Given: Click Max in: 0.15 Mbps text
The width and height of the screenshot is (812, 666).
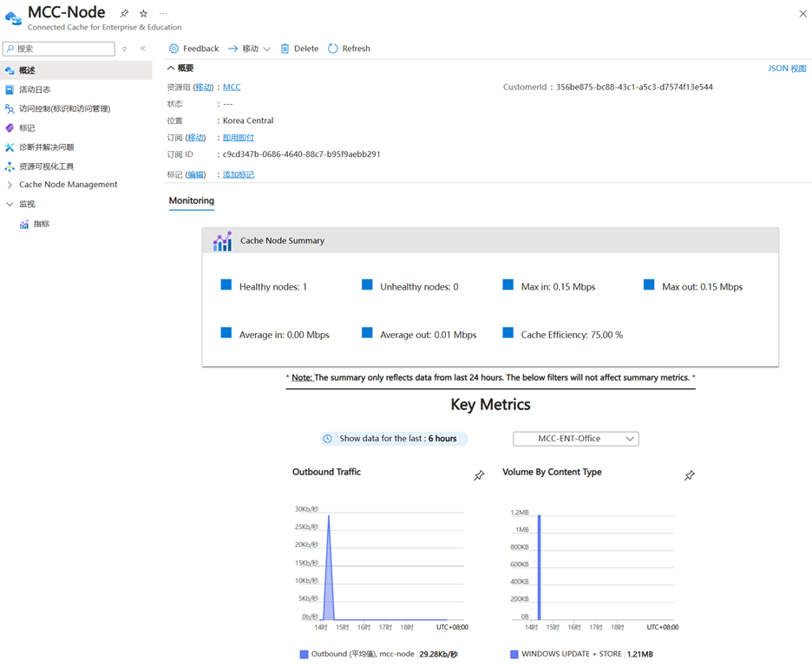Looking at the screenshot, I should coord(559,287).
